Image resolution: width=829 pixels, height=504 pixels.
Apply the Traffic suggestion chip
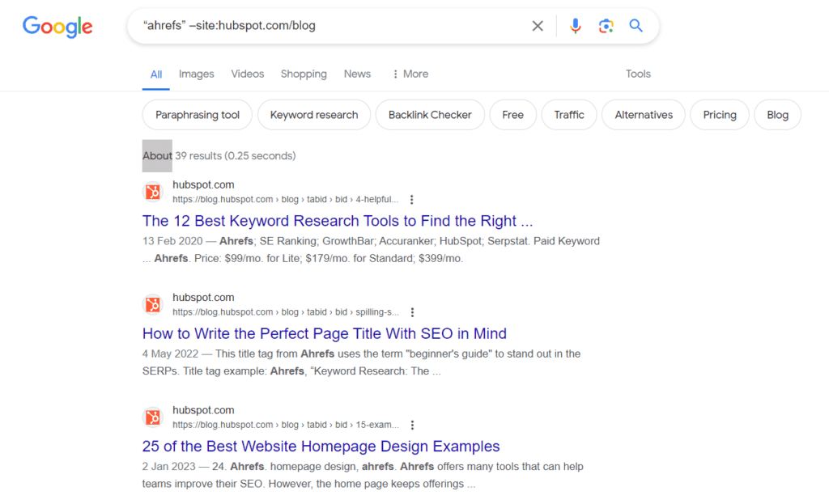(569, 115)
